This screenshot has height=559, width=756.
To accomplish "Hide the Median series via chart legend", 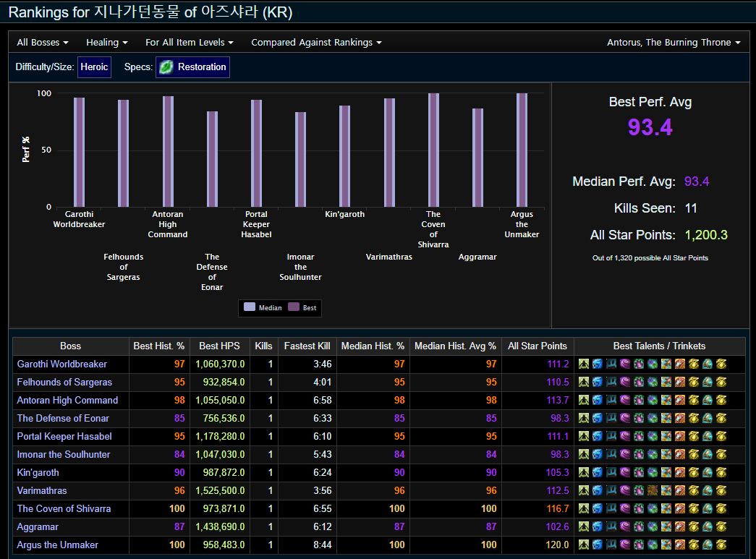I will point(263,307).
